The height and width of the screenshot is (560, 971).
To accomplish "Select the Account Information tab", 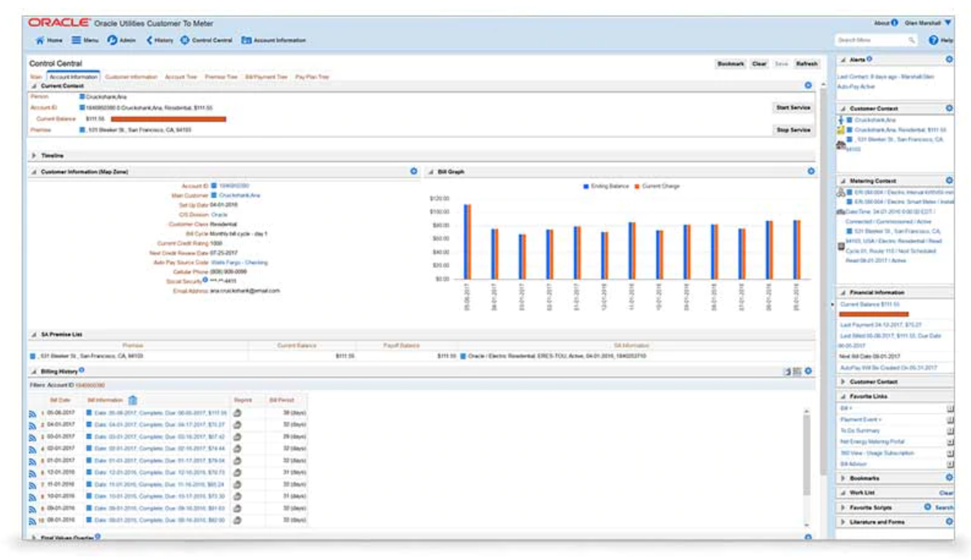I will point(73,77).
